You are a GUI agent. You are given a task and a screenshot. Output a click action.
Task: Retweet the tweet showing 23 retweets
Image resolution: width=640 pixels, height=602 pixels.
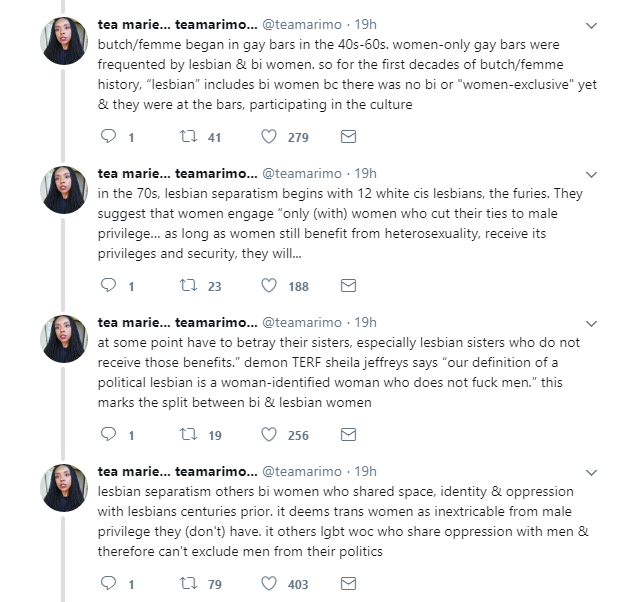[x=186, y=285]
